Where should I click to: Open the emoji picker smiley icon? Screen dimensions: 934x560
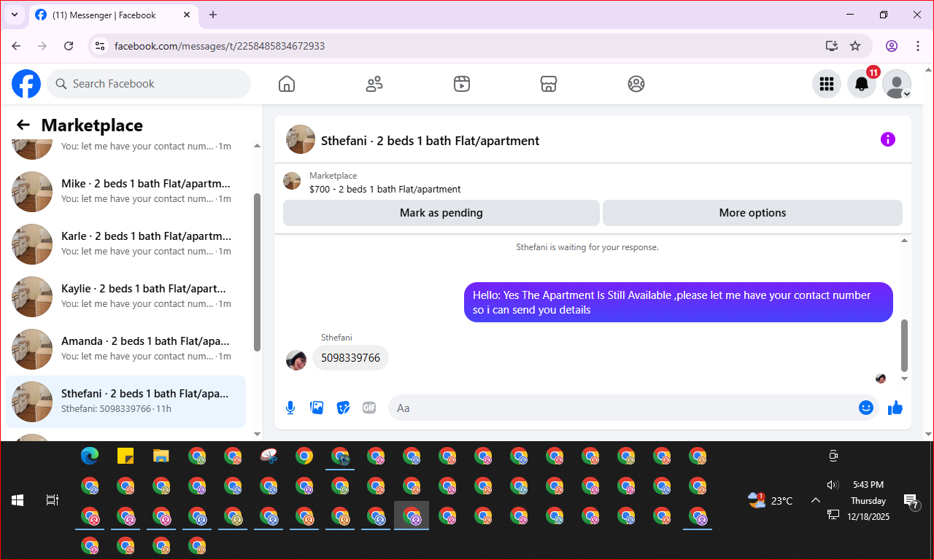(x=866, y=408)
